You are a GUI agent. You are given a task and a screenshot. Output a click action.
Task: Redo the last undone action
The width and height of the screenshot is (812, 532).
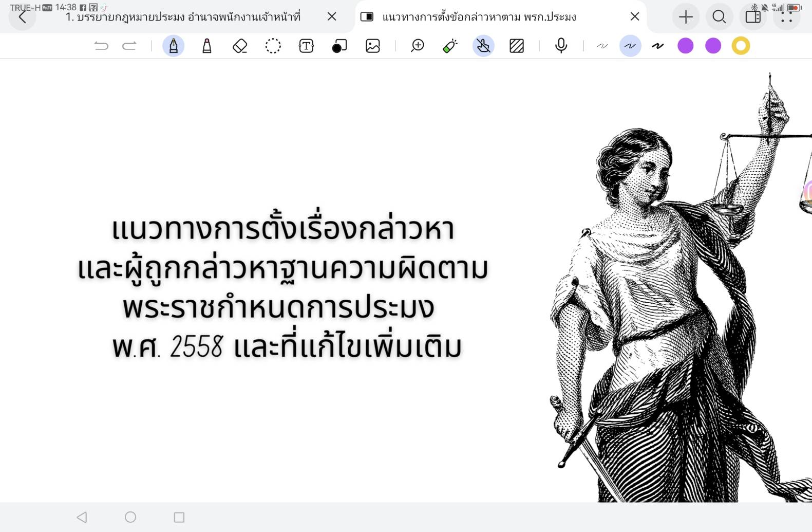pyautogui.click(x=129, y=46)
